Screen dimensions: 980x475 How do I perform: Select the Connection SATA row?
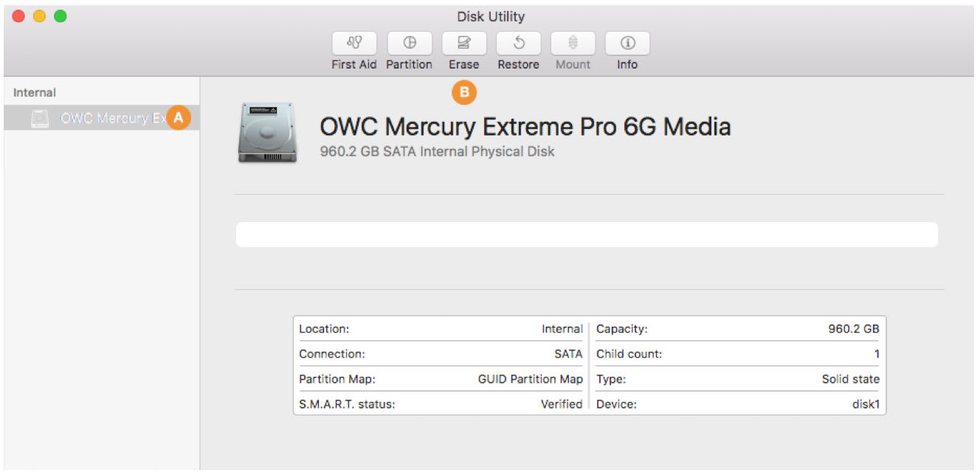[441, 354]
